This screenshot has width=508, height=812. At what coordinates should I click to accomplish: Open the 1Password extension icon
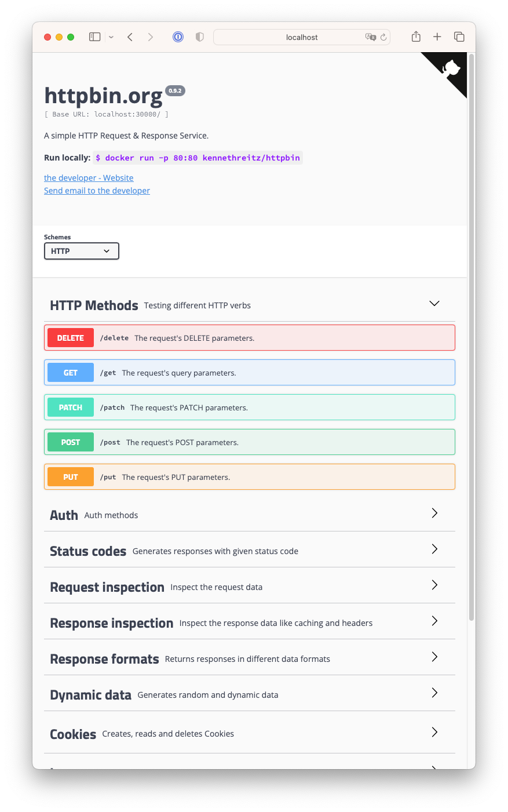[178, 37]
